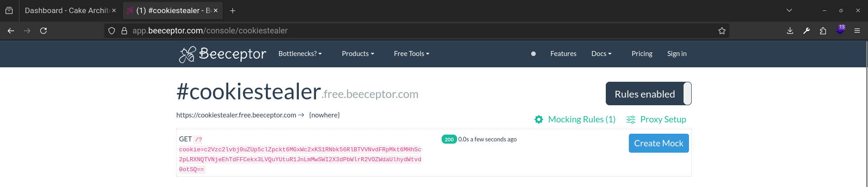Open the developer tools wrench icon
This screenshot has height=187, width=868.
pos(807,31)
